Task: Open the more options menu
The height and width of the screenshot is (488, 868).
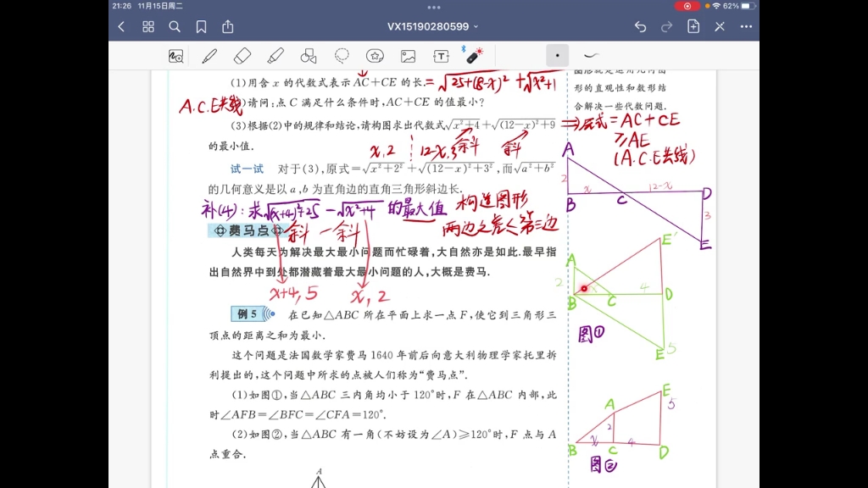Action: (x=746, y=26)
